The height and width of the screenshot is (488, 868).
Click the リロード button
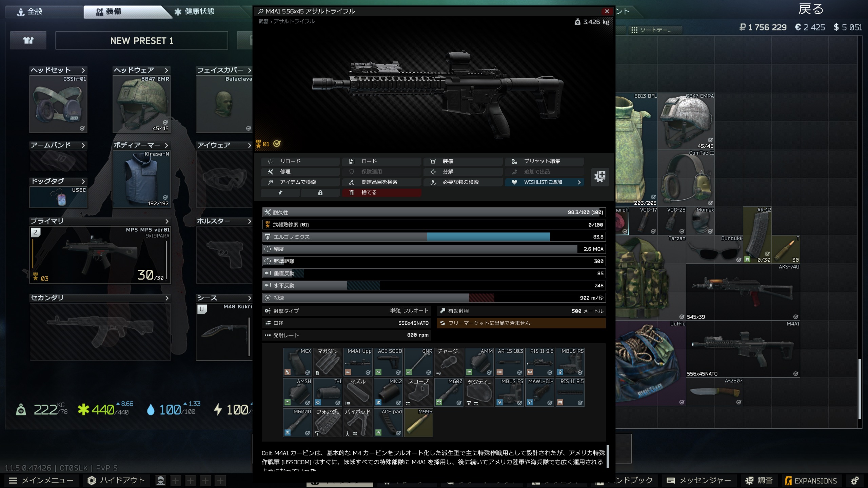pos(300,161)
